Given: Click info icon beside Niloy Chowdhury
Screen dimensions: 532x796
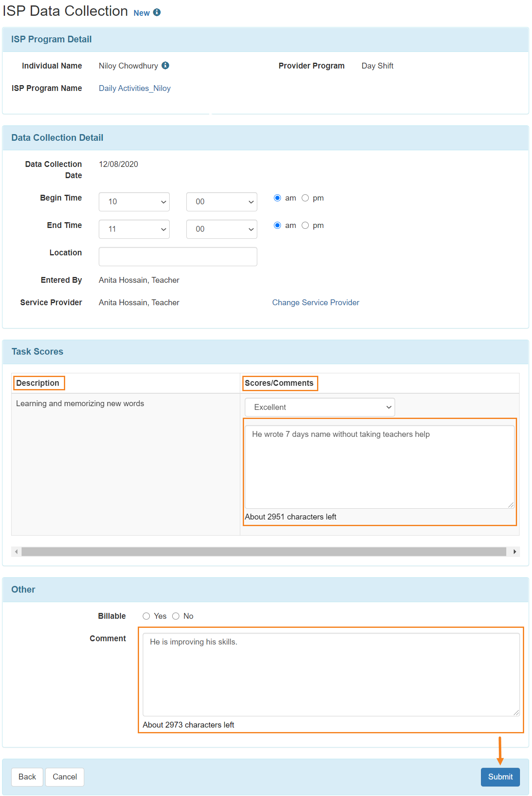Looking at the screenshot, I should pyautogui.click(x=165, y=65).
